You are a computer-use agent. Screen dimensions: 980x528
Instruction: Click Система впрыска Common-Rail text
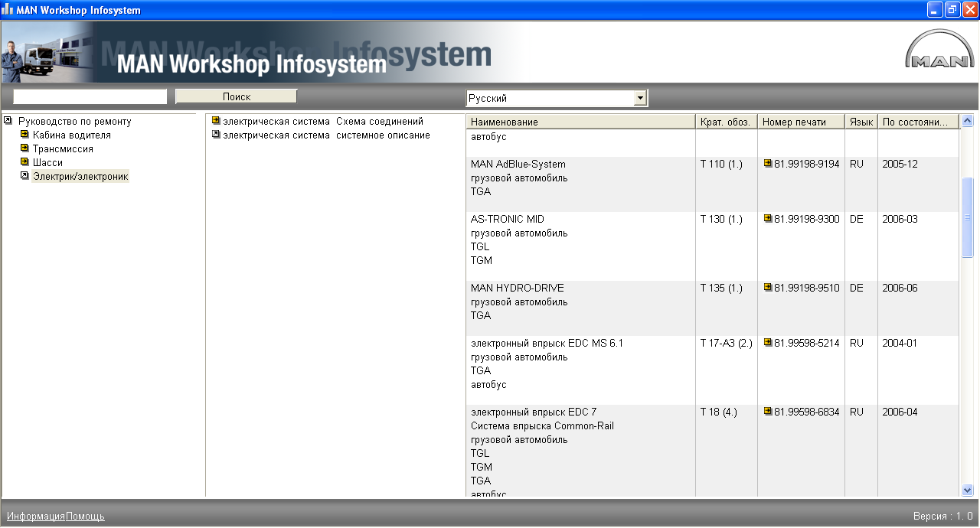pyautogui.click(x=542, y=425)
